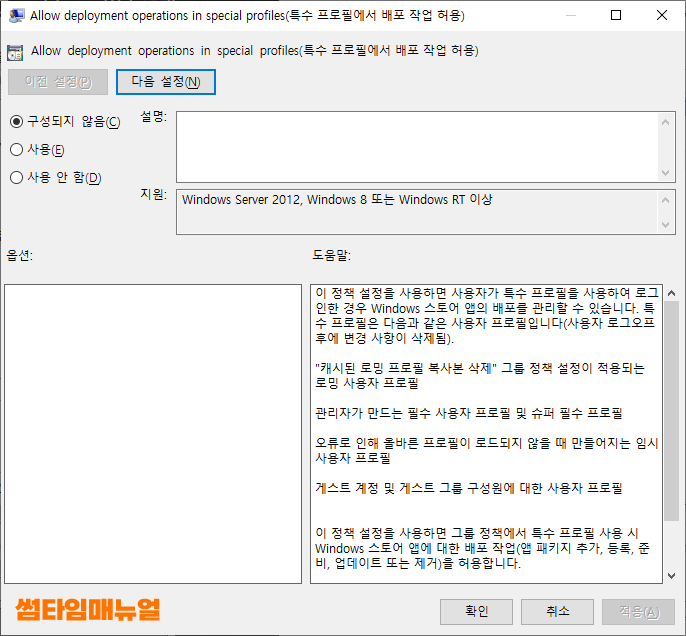Cancel with the 취소 button
This screenshot has height=636, width=686.
point(557,611)
